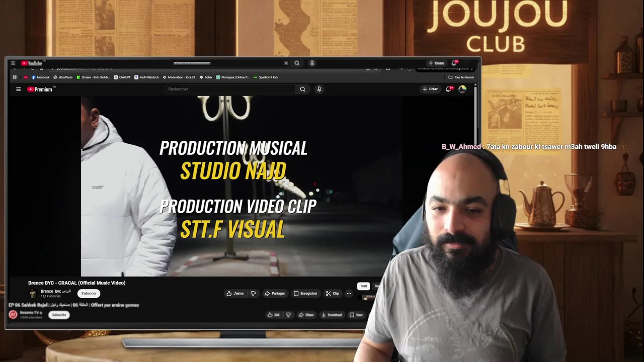Viewport: 644px width, 362px height.
Task: Click the red YouTube bookmark icon
Action: point(26,77)
